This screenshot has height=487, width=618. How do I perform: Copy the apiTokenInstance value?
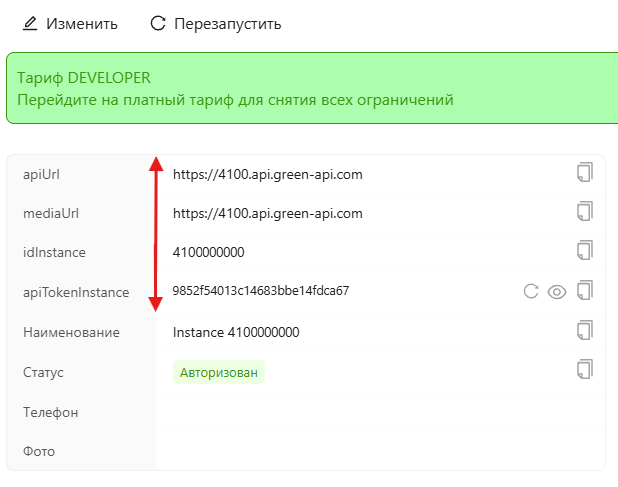[x=585, y=291]
